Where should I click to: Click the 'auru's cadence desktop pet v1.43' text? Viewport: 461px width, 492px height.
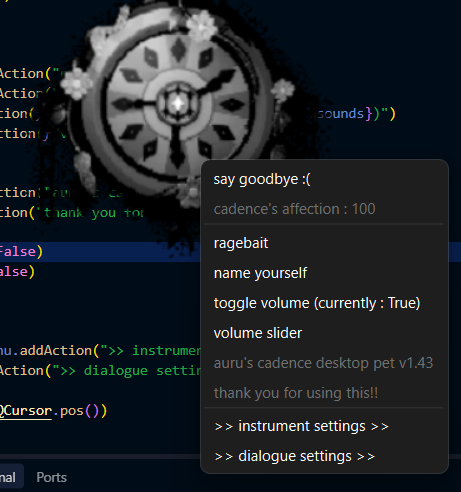pos(323,363)
